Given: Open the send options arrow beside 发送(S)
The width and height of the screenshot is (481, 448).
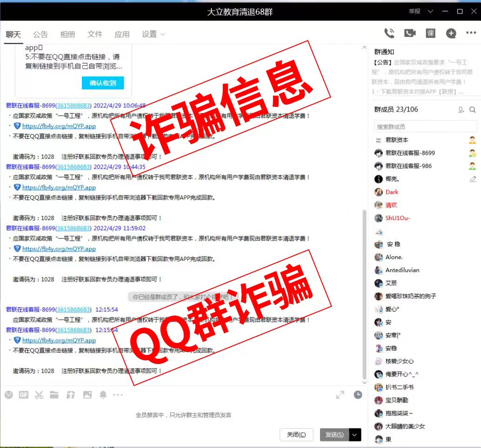Looking at the screenshot, I should pyautogui.click(x=354, y=435).
